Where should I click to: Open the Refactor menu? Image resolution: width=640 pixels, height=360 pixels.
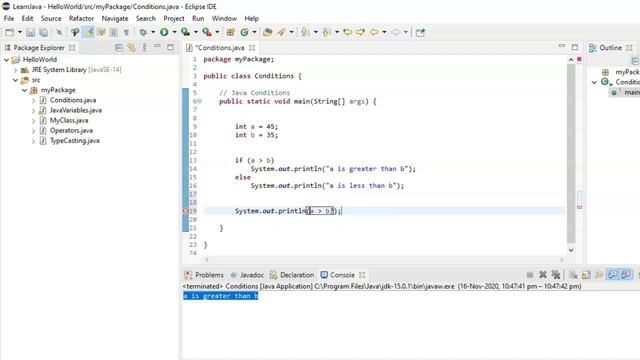(81, 18)
